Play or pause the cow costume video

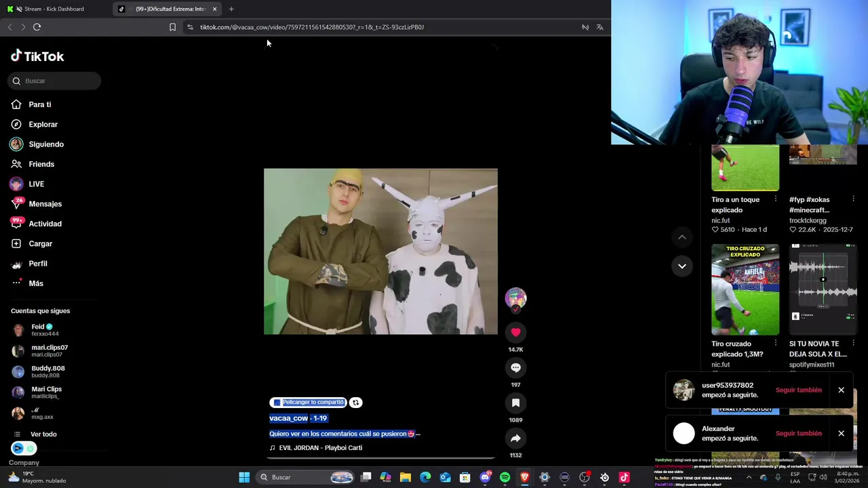point(380,251)
